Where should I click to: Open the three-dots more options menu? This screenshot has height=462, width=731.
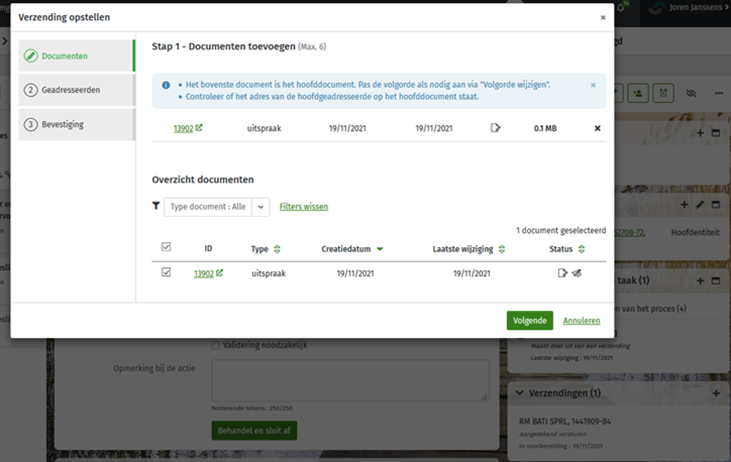click(719, 93)
